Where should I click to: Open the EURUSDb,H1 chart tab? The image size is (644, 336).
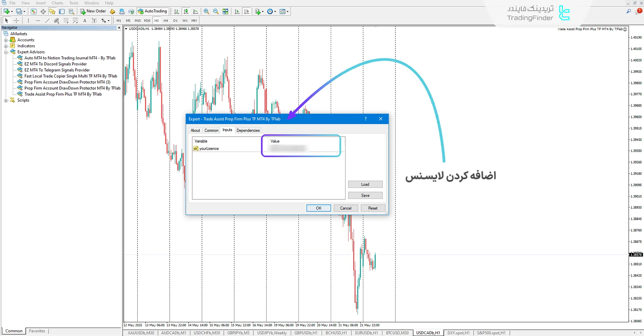click(x=366, y=333)
